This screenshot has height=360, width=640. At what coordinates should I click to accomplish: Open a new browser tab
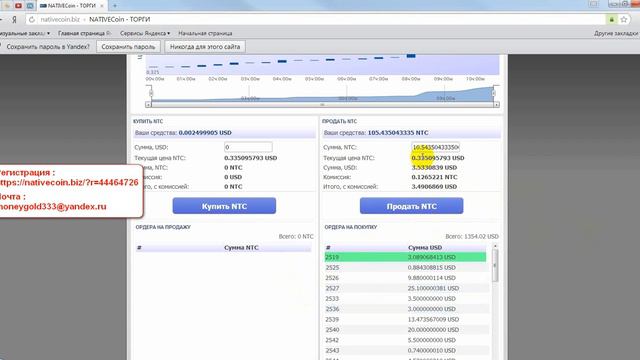tap(115, 6)
